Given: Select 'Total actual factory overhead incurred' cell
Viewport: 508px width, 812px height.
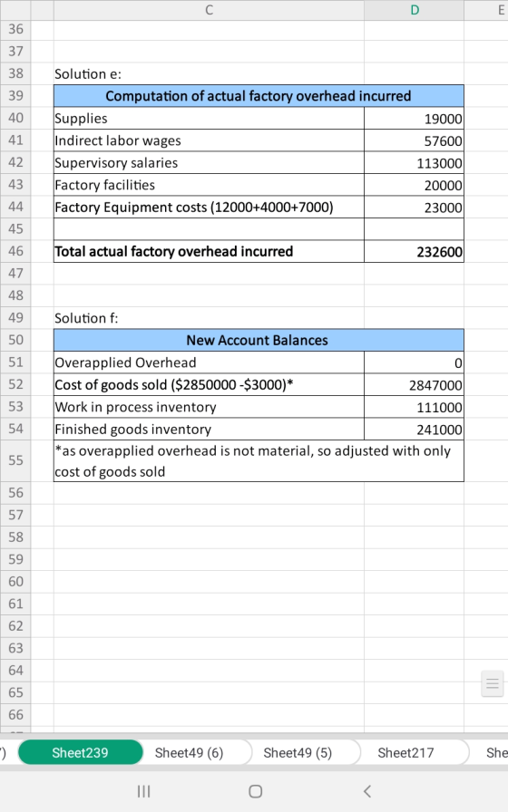Looking at the screenshot, I should (x=209, y=251).
